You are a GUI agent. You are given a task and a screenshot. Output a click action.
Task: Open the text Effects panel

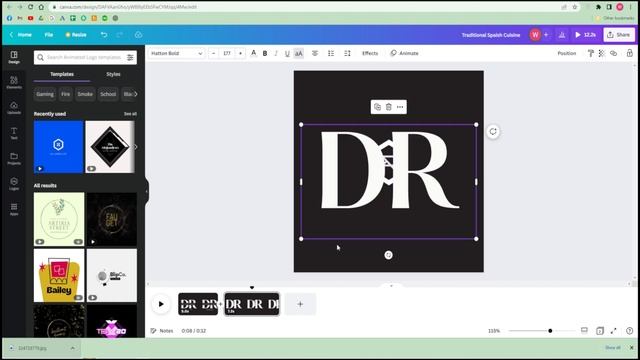click(370, 53)
